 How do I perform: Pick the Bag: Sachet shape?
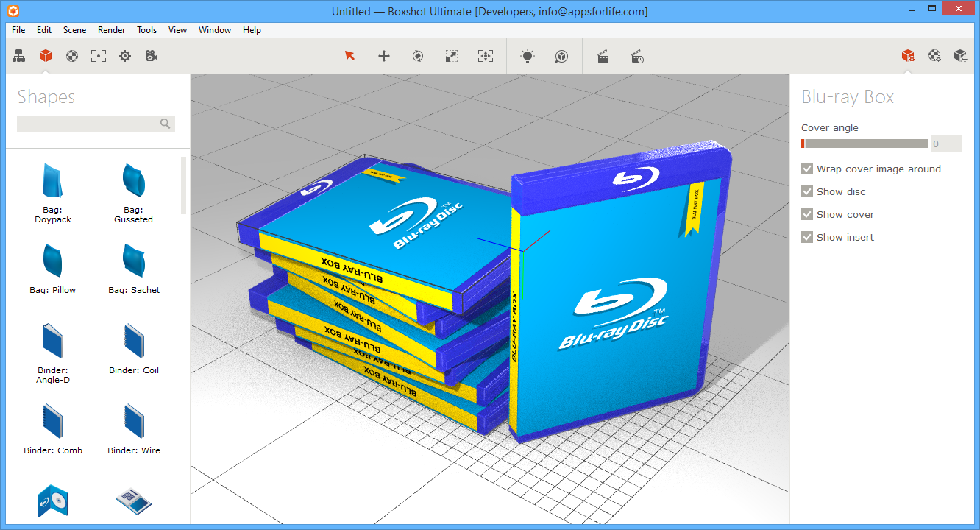(x=134, y=269)
